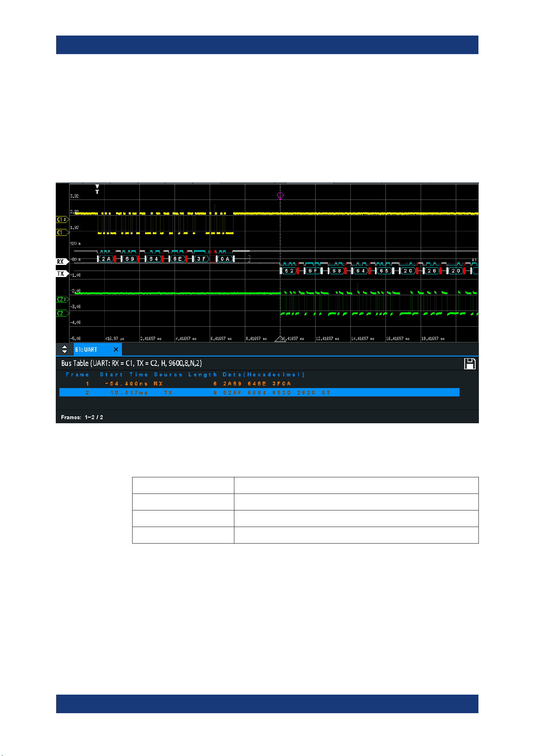Image resolution: width=535 pixels, height=756 pixels.
Task: Click decoded byte 6E on the RX line
Action: pos(177,259)
